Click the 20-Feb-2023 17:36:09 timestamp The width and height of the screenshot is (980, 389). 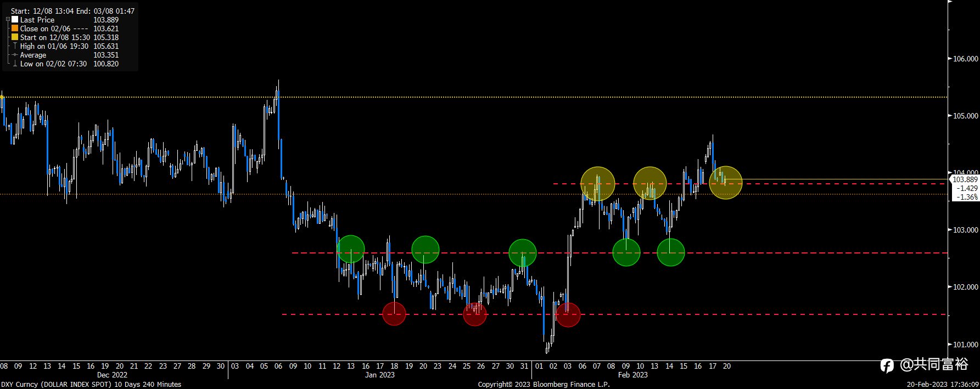[943, 384]
